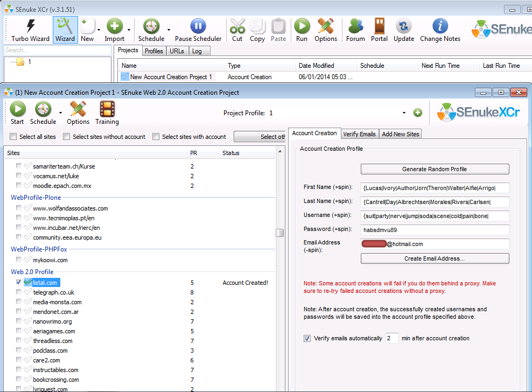Open Schedule in Account Creation window
Screen dimensions: 532x392
click(x=43, y=113)
